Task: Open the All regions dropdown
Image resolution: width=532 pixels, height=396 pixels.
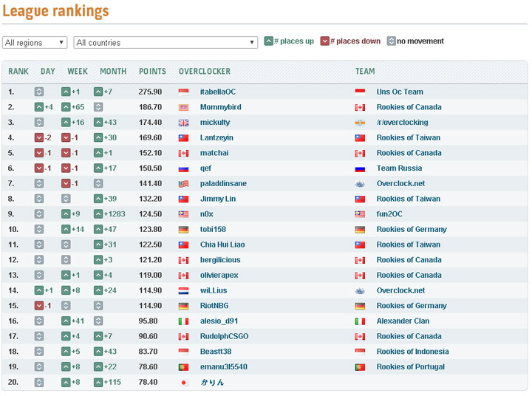Action: click(35, 43)
